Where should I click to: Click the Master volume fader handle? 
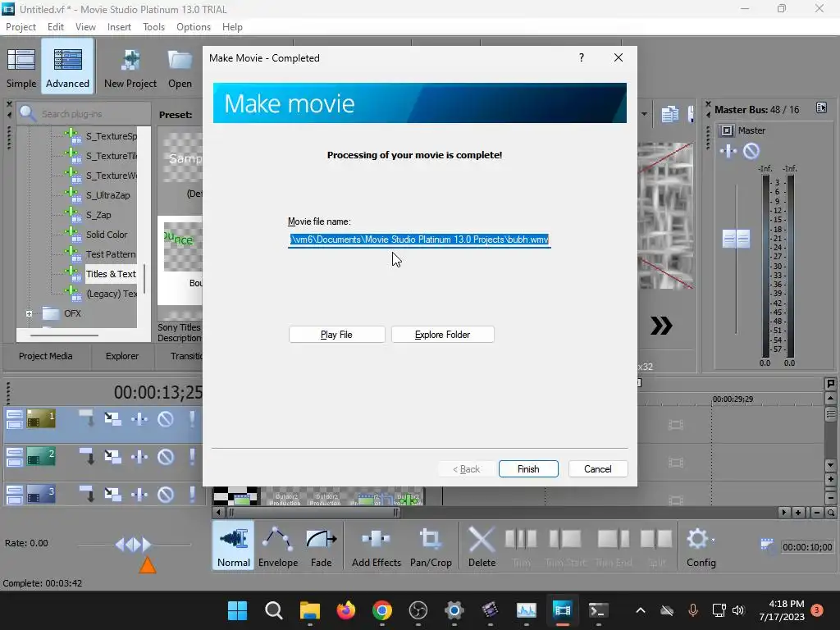[736, 239]
